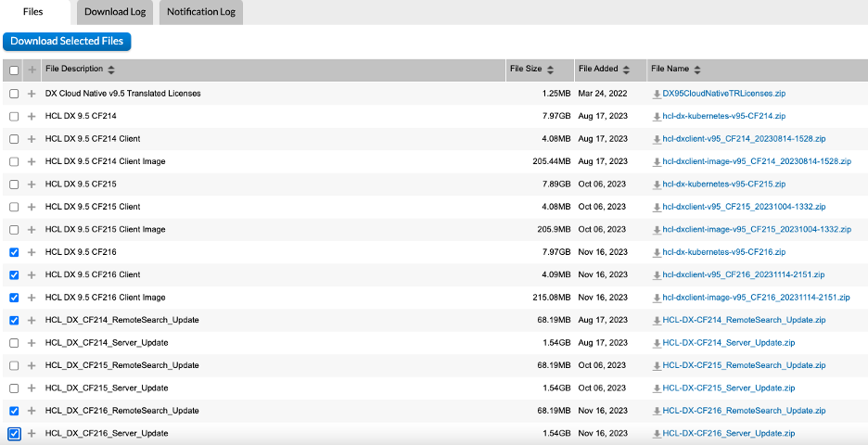
Task: Click download icon beside hcl-dx-kubernetes-v95-CF214.zip
Action: (657, 117)
